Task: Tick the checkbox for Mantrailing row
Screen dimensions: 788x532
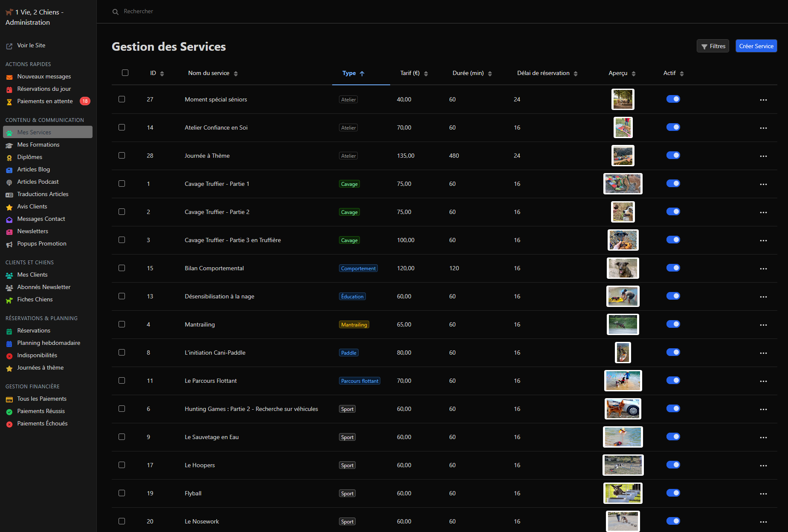Action: (122, 324)
